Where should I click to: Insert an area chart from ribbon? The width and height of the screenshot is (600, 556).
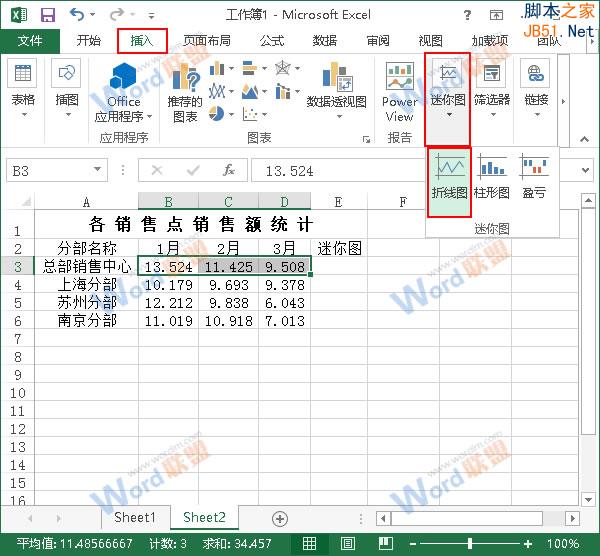[250, 91]
